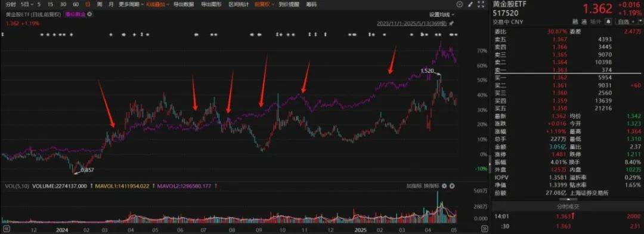The height and width of the screenshot is (234, 644).
Task: Click the fullscreen expand chart icon
Action: tap(481, 5)
